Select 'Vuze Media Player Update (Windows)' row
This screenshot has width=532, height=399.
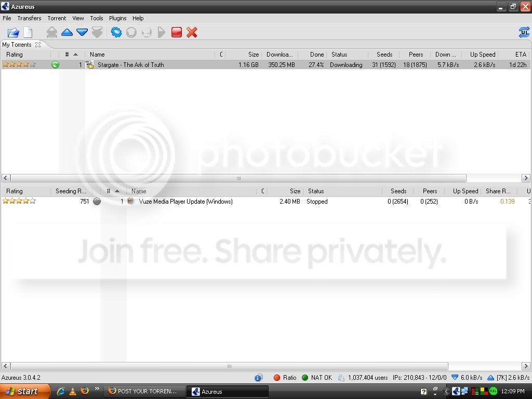(265, 201)
